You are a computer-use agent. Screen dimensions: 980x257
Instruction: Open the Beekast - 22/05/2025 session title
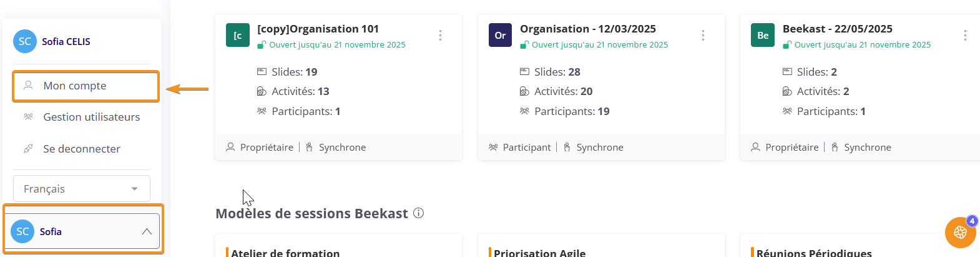tap(837, 29)
